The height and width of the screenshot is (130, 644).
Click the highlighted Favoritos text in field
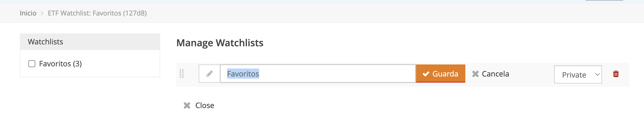coord(243,74)
